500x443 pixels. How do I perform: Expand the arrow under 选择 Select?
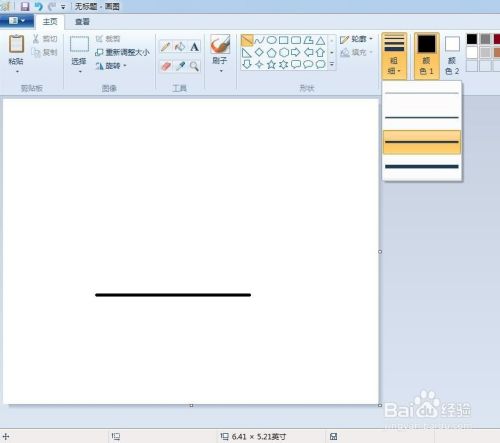pos(80,72)
